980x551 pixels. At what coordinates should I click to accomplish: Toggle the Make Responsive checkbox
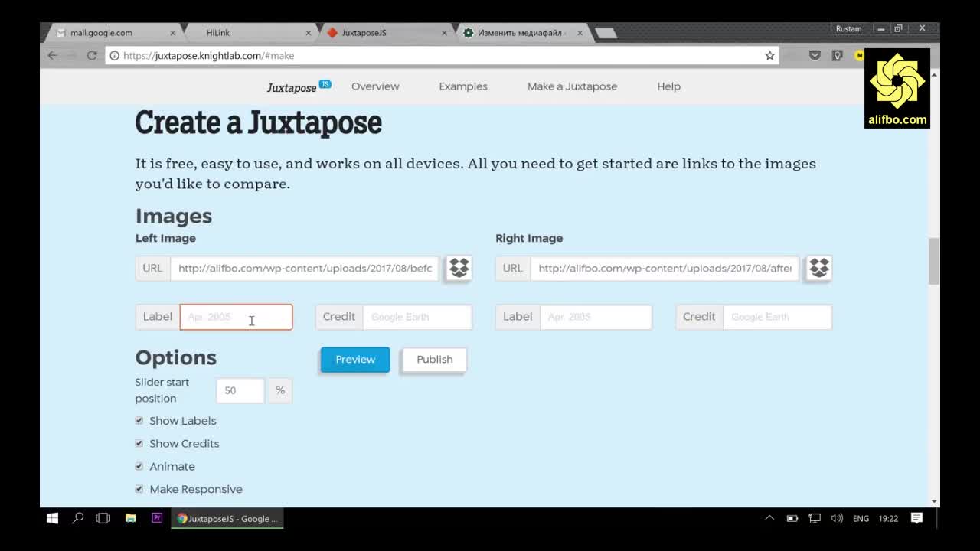click(139, 489)
